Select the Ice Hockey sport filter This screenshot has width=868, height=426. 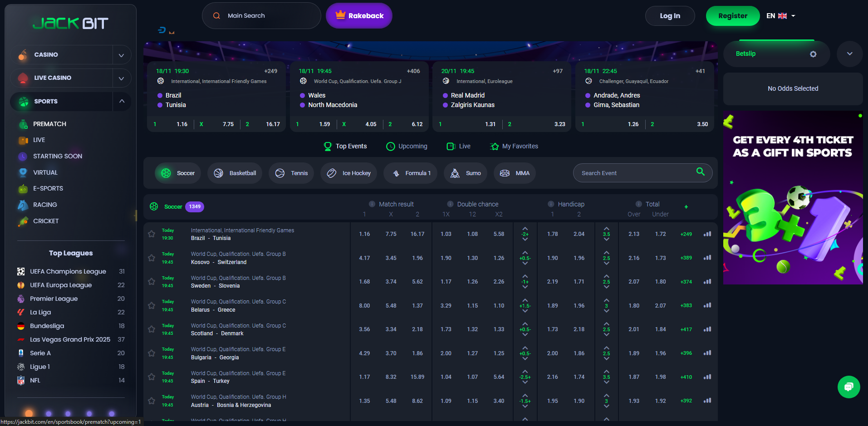point(348,173)
